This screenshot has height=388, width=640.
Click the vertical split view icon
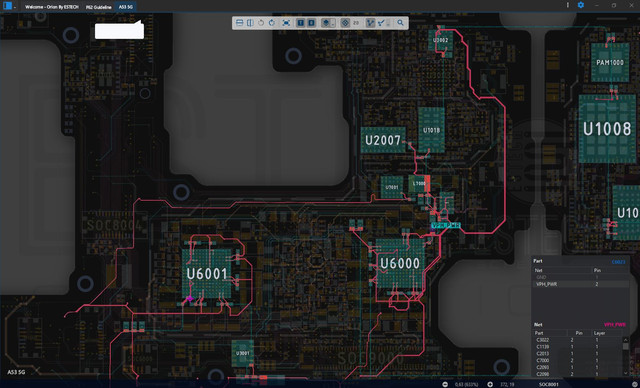(x=250, y=23)
